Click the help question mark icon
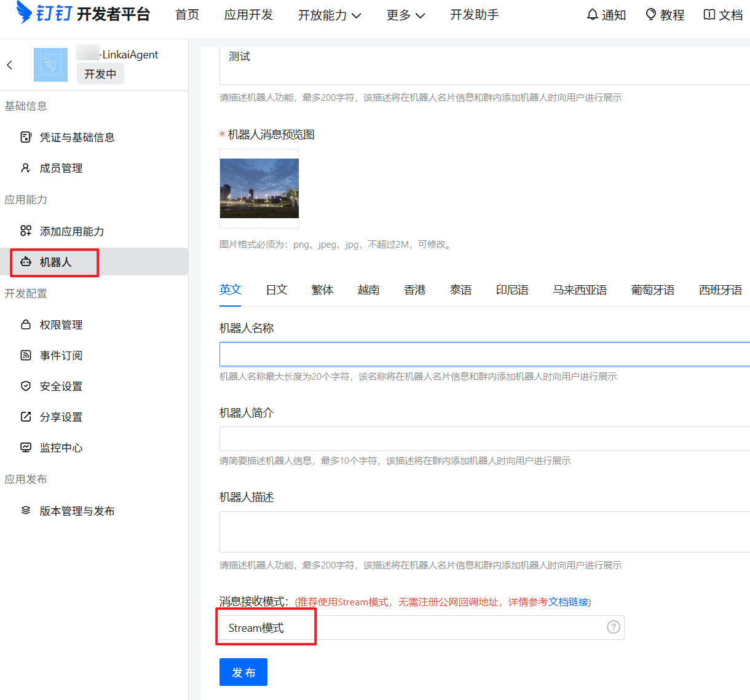This screenshot has height=700, width=750. (x=613, y=627)
